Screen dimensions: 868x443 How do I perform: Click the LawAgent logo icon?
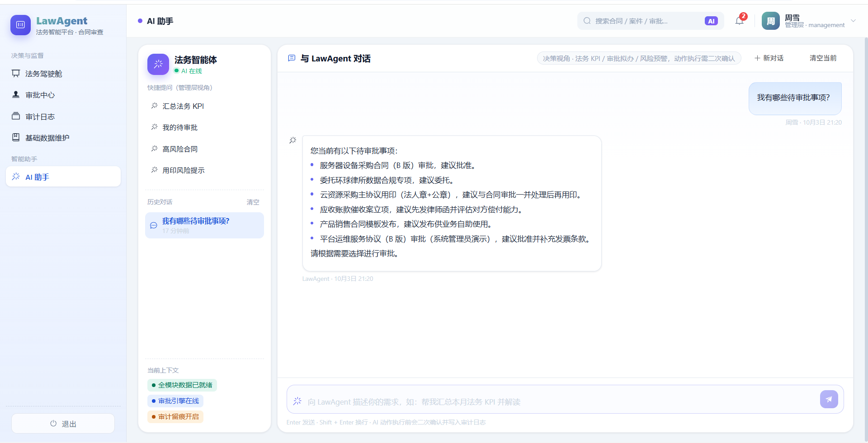click(20, 25)
